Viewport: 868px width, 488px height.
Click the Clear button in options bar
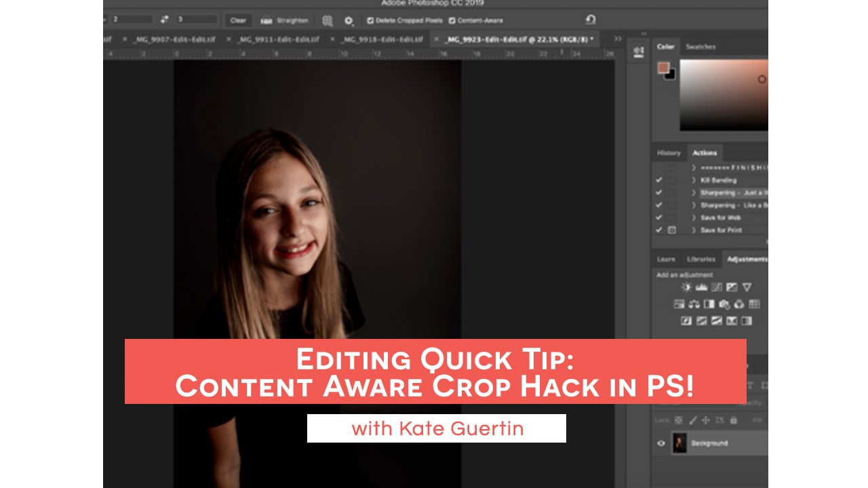point(238,20)
